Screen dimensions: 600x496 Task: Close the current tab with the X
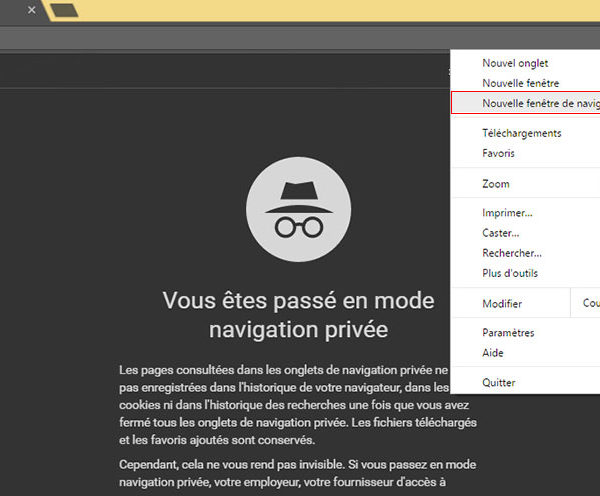(31, 10)
